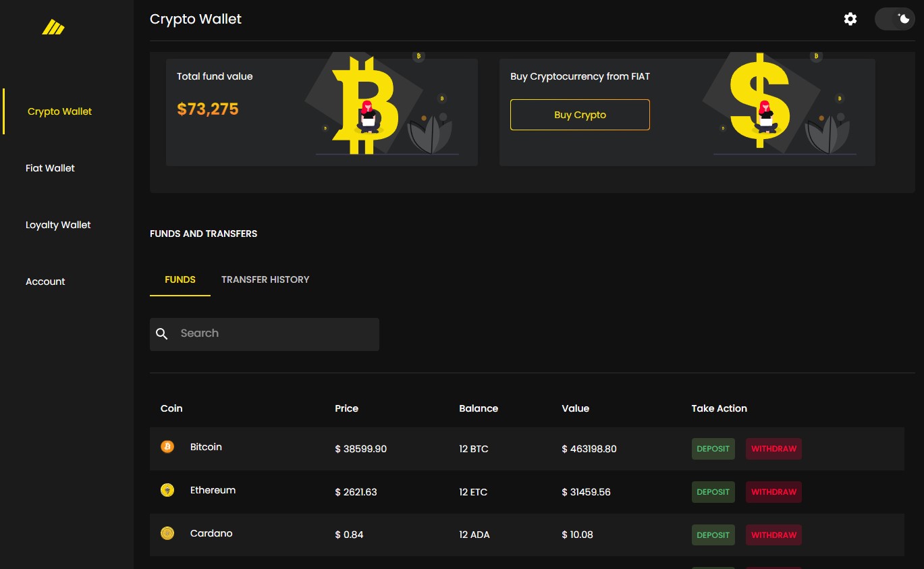924x569 pixels.
Task: Withdraw Cardano funds
Action: 773,535
